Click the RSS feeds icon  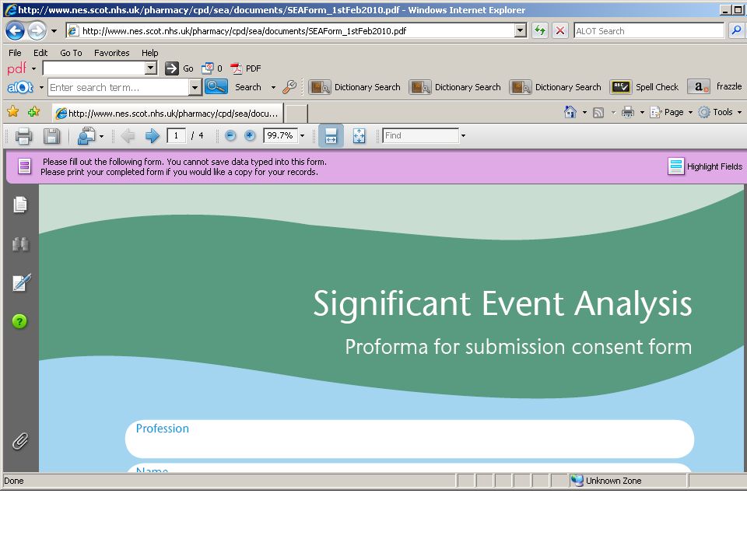coord(598,112)
